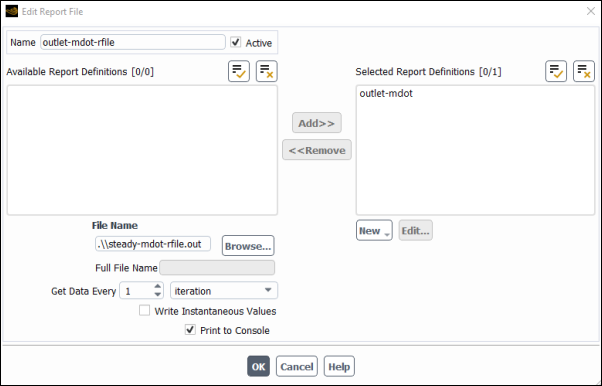The width and height of the screenshot is (602, 386).
Task: Click the Ansys logo in the title bar
Action: click(12, 12)
